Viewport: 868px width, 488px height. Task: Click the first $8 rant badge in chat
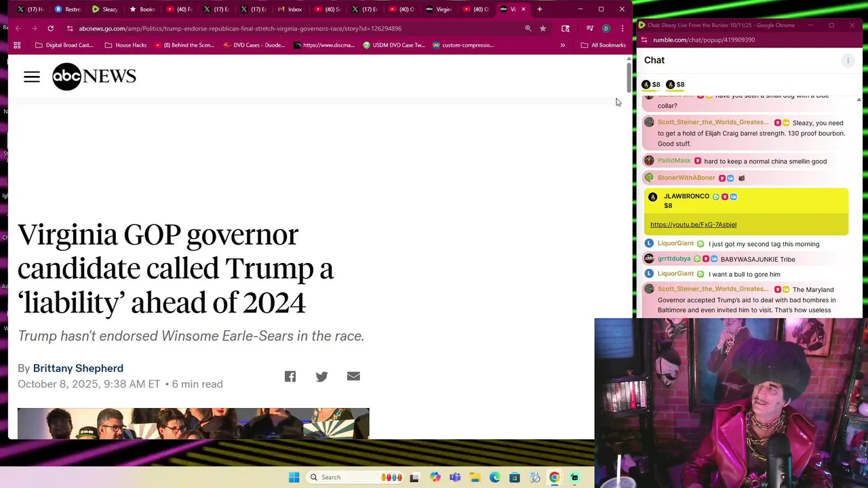(x=651, y=85)
